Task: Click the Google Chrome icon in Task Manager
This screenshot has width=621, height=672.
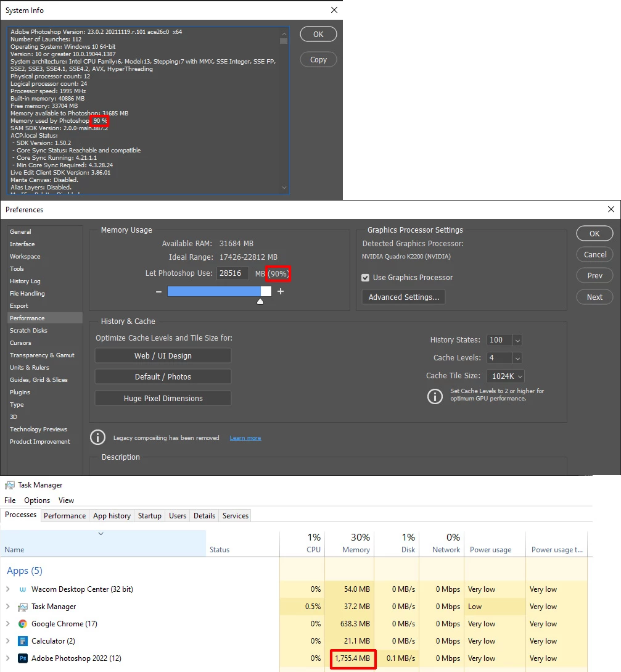Action: pyautogui.click(x=23, y=624)
